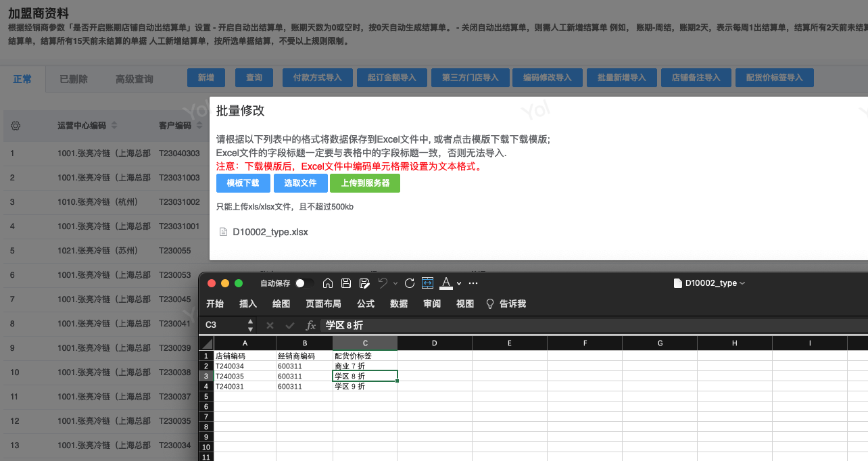Click the Home icon in Excel toolbar
The width and height of the screenshot is (868, 461).
328,283
